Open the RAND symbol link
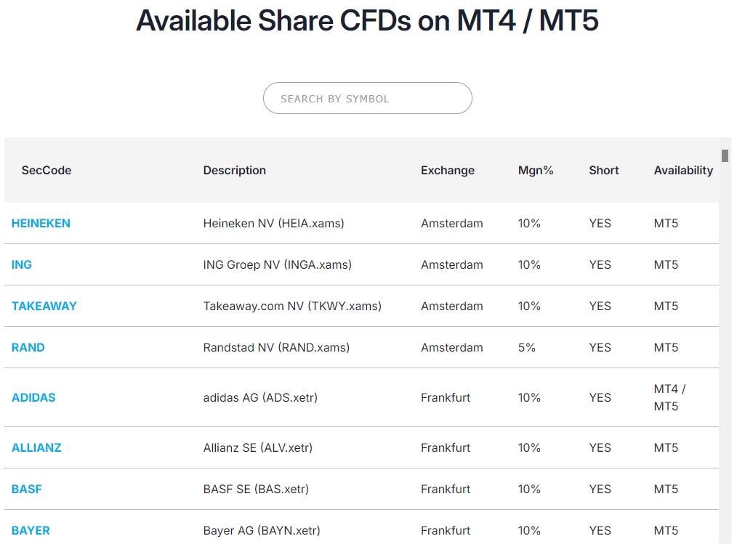737x560 pixels. pyautogui.click(x=28, y=347)
